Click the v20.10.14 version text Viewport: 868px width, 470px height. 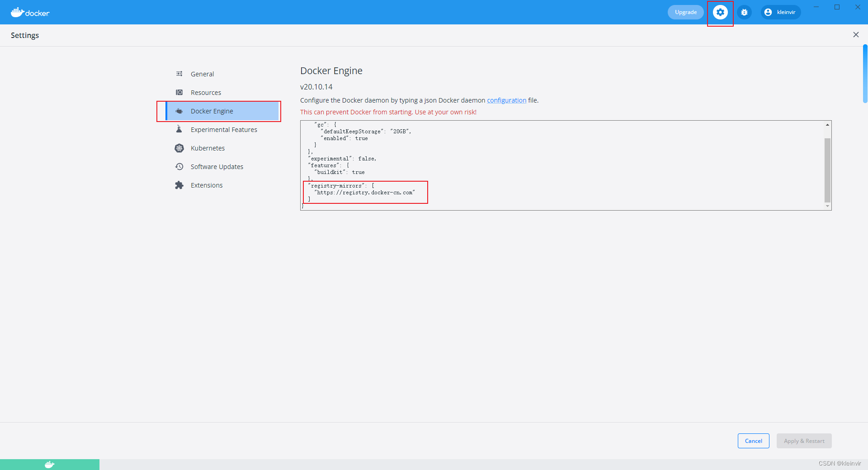[316, 87]
